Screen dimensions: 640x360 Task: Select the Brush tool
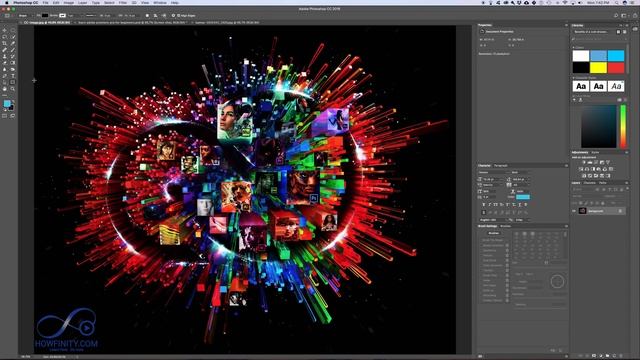coord(13,50)
